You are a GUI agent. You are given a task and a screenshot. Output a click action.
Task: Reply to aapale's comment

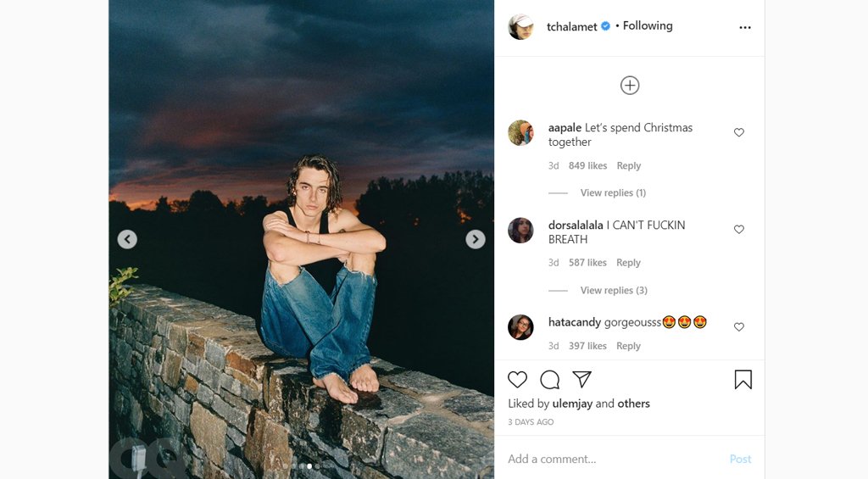[x=628, y=166]
